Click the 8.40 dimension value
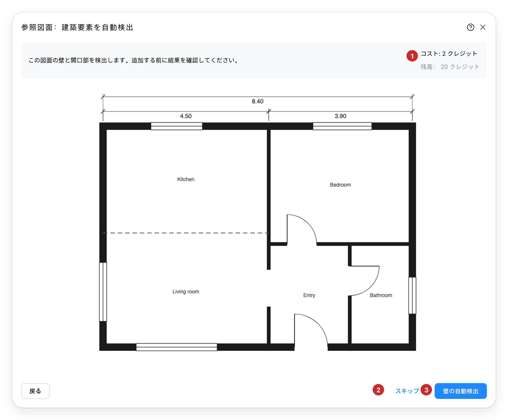 [x=258, y=101]
